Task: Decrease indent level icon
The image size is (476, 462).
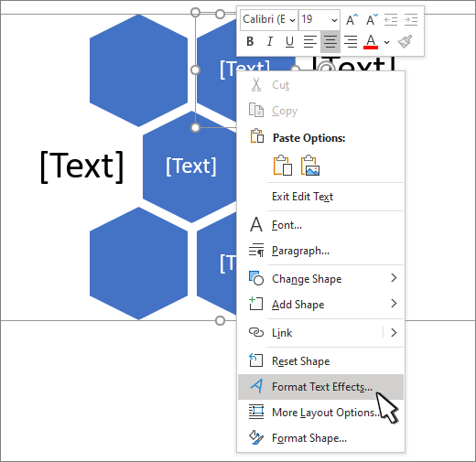Action: click(391, 20)
